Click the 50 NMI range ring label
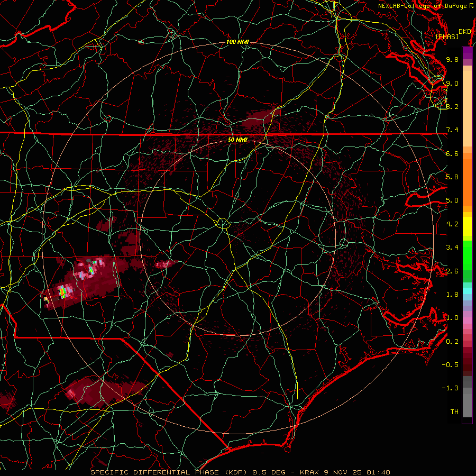This screenshot has height=476, width=476. coord(237,140)
